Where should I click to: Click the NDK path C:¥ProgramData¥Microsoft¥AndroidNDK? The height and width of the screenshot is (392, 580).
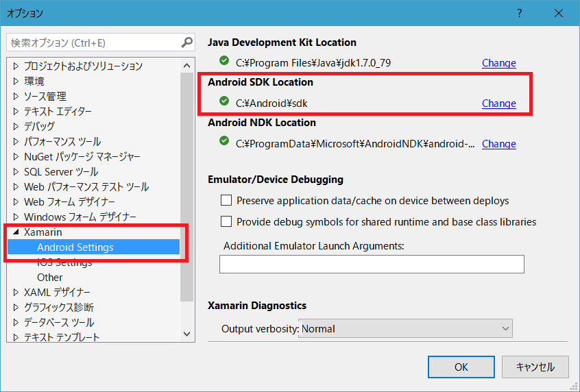(355, 143)
